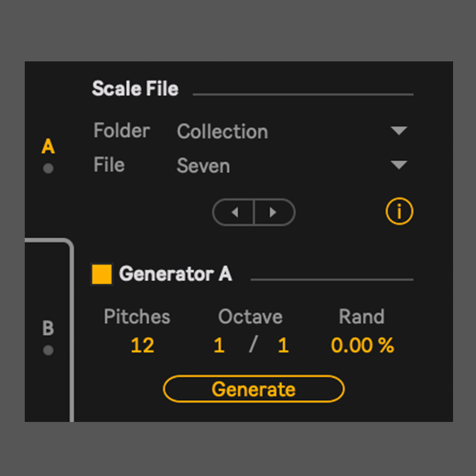476x476 pixels.
Task: Open the scale info icon
Action: (x=399, y=211)
